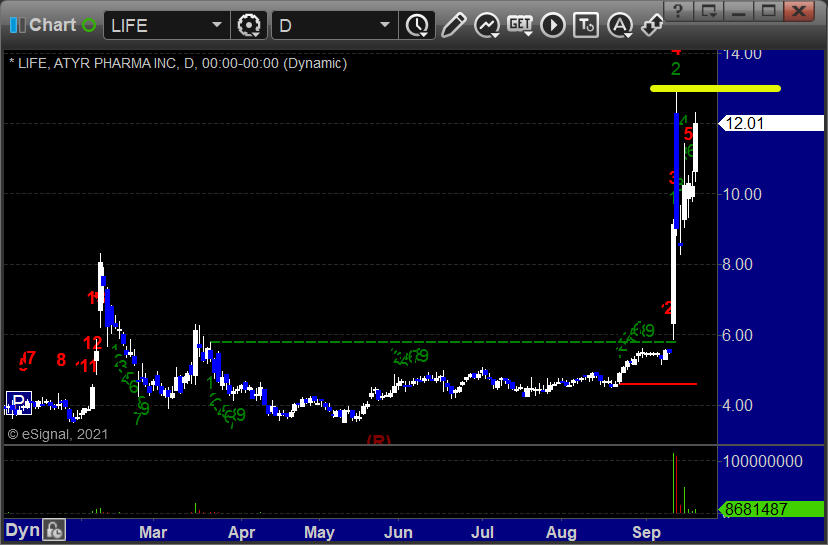
Task: Click the Jul label on time axis
Action: (482, 532)
